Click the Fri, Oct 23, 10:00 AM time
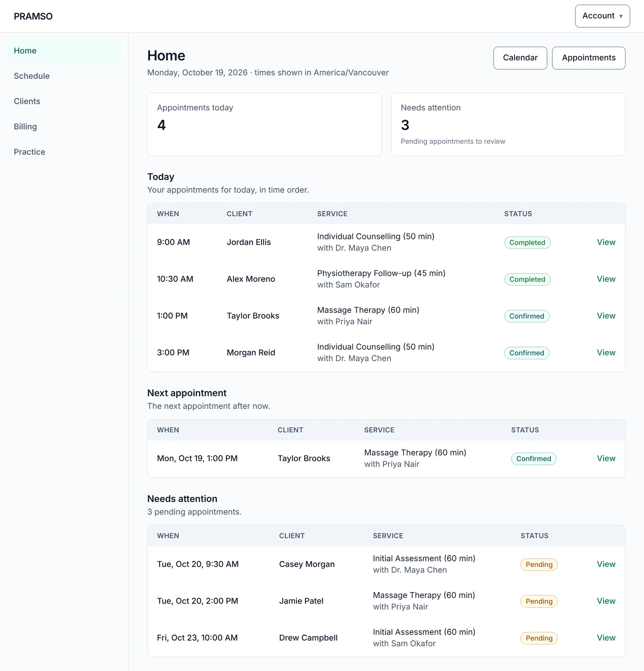 coord(197,637)
